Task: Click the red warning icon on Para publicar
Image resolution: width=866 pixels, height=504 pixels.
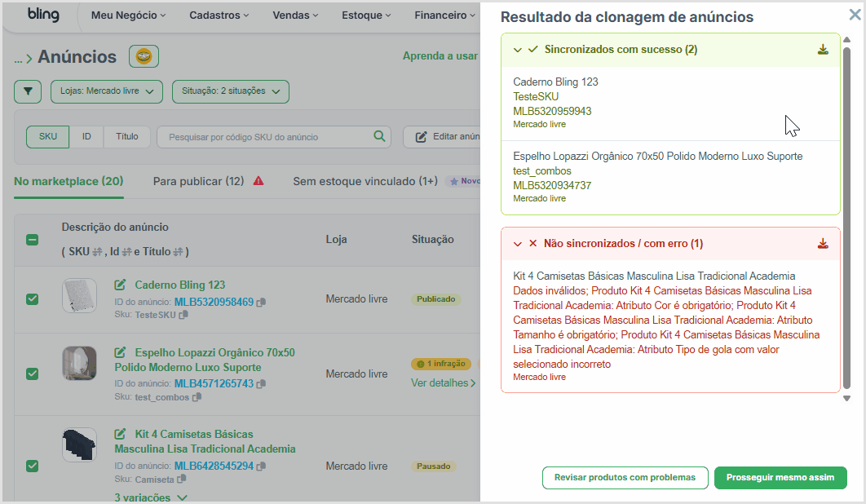Action: [x=258, y=181]
